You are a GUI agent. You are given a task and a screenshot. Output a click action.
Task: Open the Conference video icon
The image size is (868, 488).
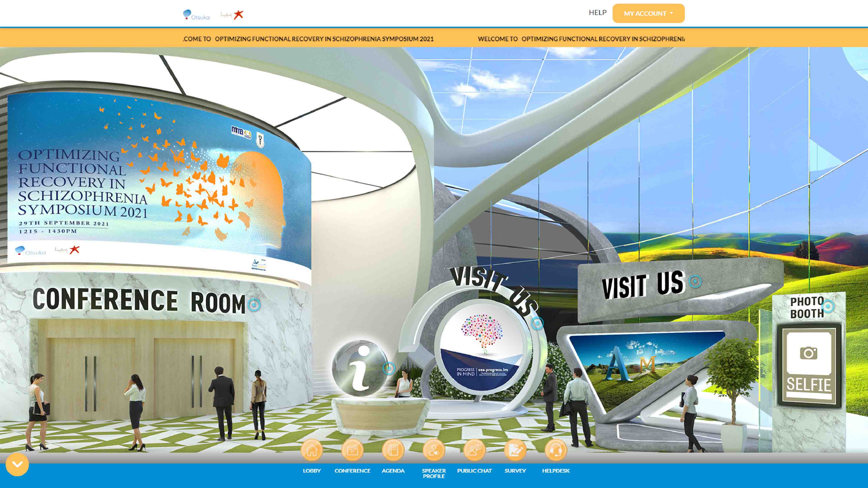tap(352, 450)
